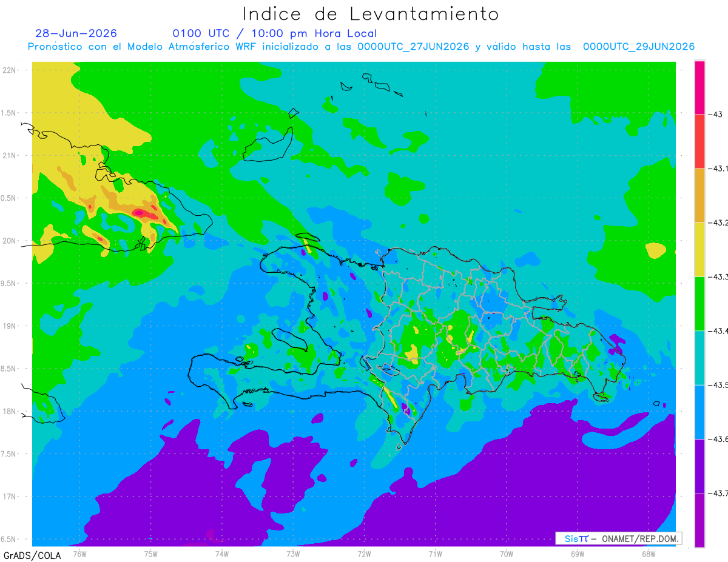Select the date text "28-Jun-2026"

[x=76, y=33]
